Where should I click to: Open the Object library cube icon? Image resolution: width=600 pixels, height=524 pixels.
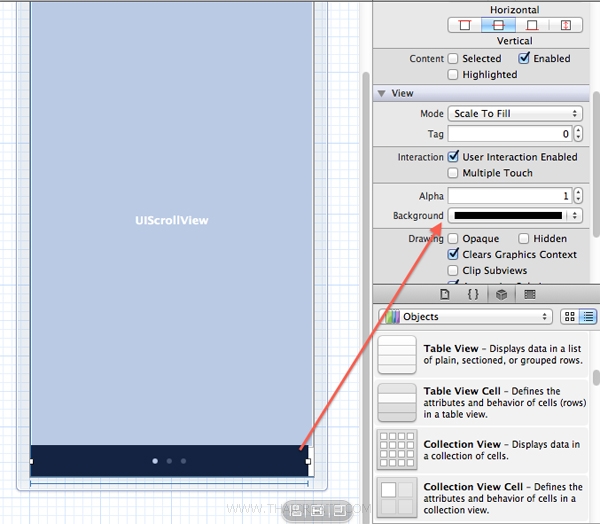point(501,294)
